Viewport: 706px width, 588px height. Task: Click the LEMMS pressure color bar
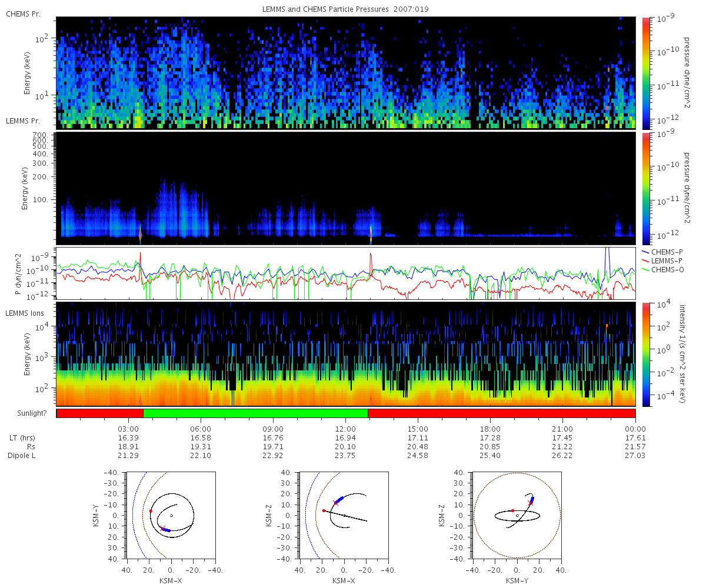click(x=645, y=188)
